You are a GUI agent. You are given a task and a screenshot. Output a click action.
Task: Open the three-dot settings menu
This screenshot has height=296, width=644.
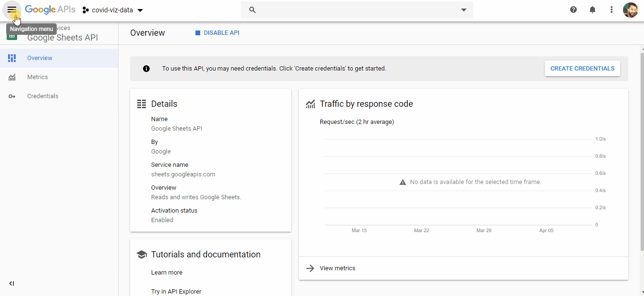612,10
